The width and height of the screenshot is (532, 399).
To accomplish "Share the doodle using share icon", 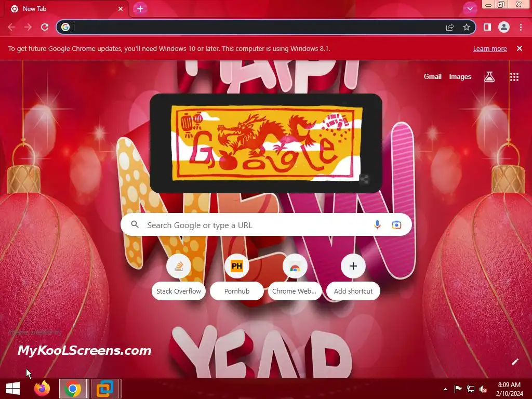I will [x=364, y=179].
